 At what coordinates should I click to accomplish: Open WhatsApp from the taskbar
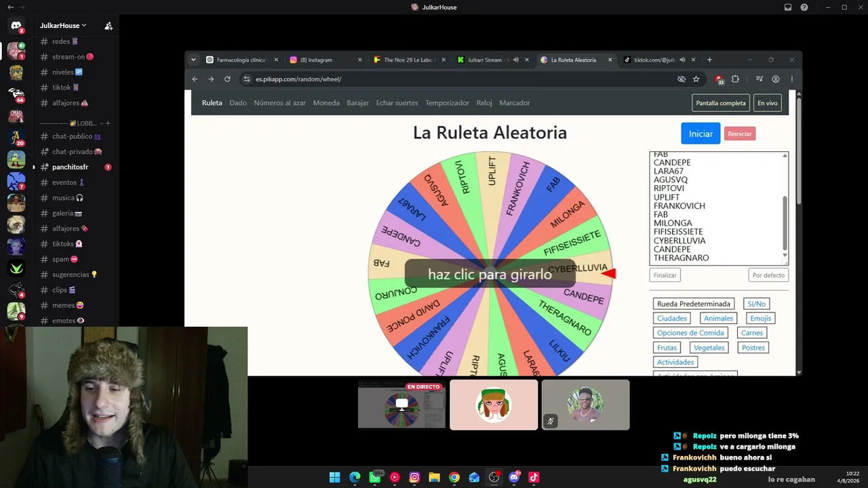pos(375,477)
